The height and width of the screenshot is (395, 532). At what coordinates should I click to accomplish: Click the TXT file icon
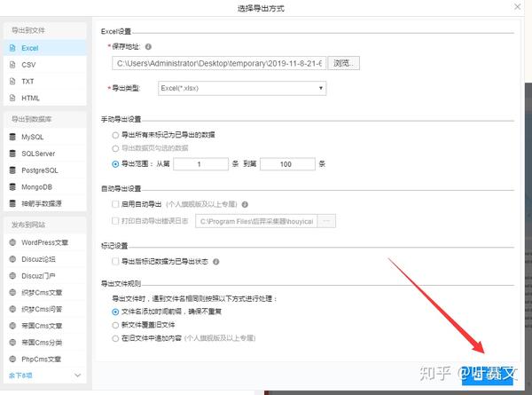click(12, 81)
